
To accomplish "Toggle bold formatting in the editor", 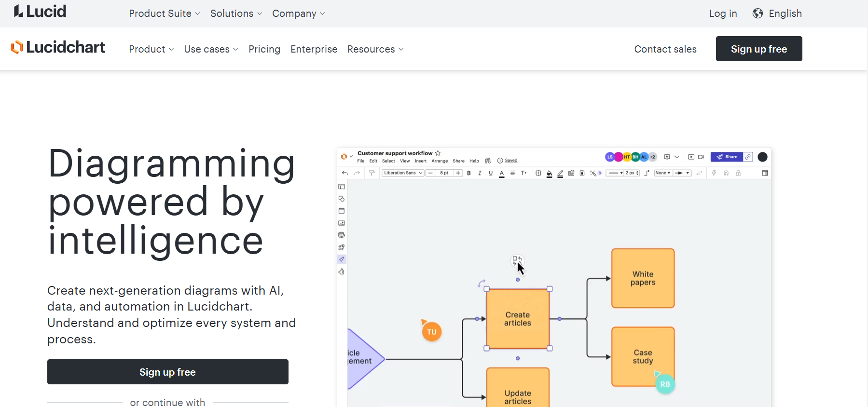I will point(469,173).
